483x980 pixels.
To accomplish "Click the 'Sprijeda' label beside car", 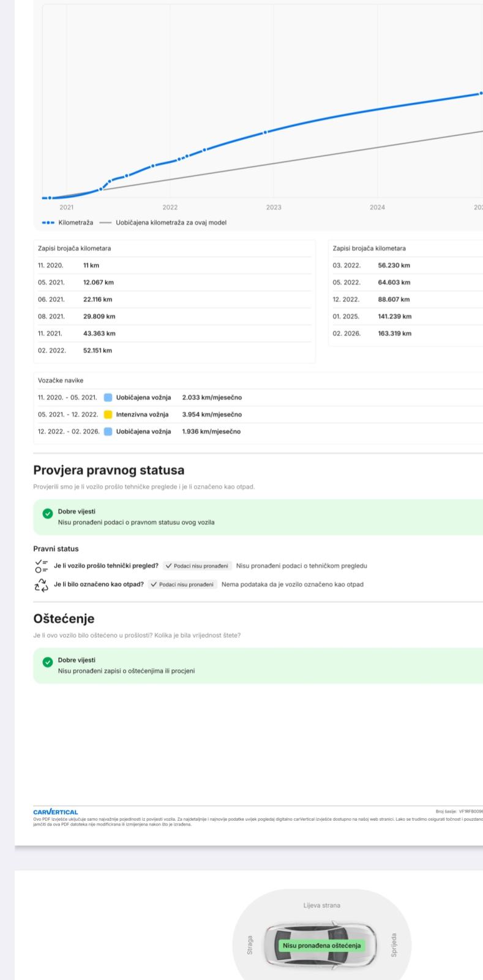I will (395, 945).
